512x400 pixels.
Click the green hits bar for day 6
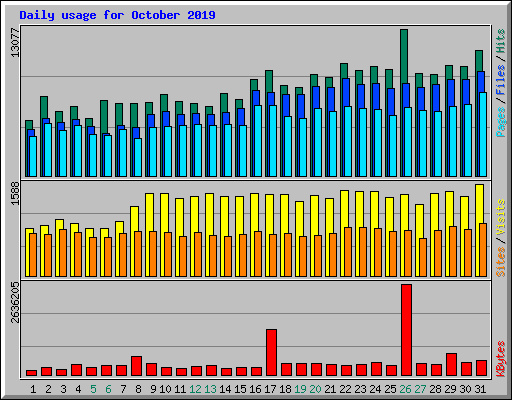(x=104, y=117)
